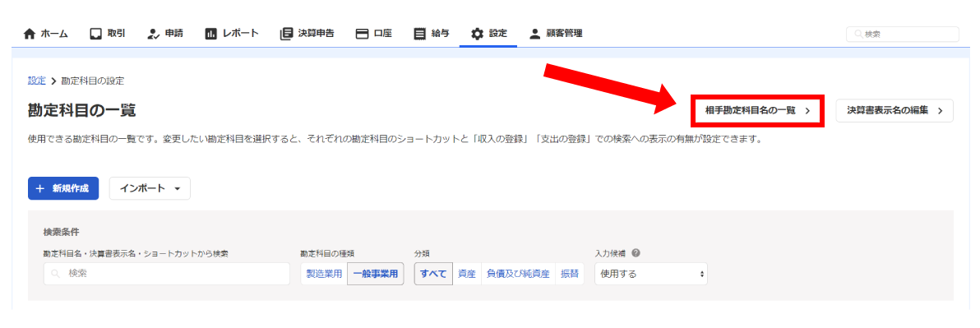The image size is (980, 328).
Task: Click the 取引 inbox tray icon
Action: [x=95, y=34]
